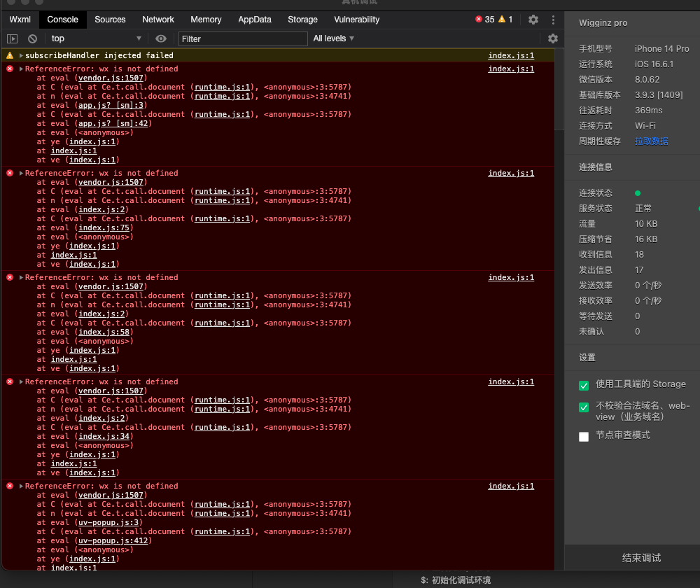Select the Console tab
The image size is (700, 588).
[62, 20]
